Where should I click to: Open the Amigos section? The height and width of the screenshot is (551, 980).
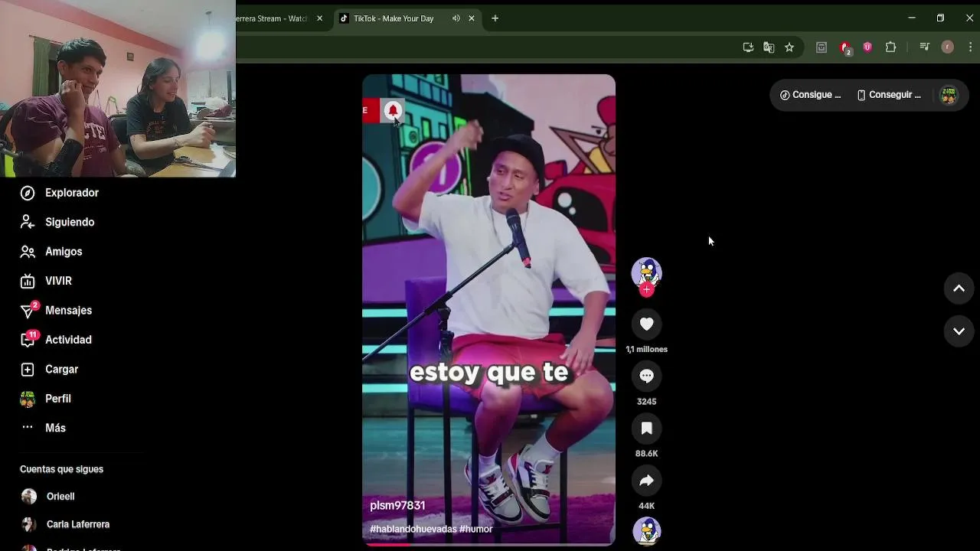51,252
